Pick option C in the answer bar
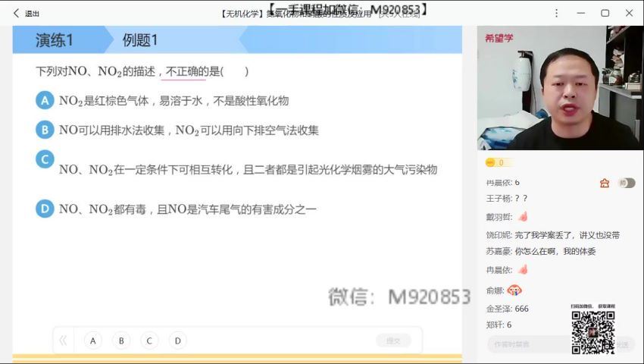This screenshot has height=364, width=644. pos(149,340)
